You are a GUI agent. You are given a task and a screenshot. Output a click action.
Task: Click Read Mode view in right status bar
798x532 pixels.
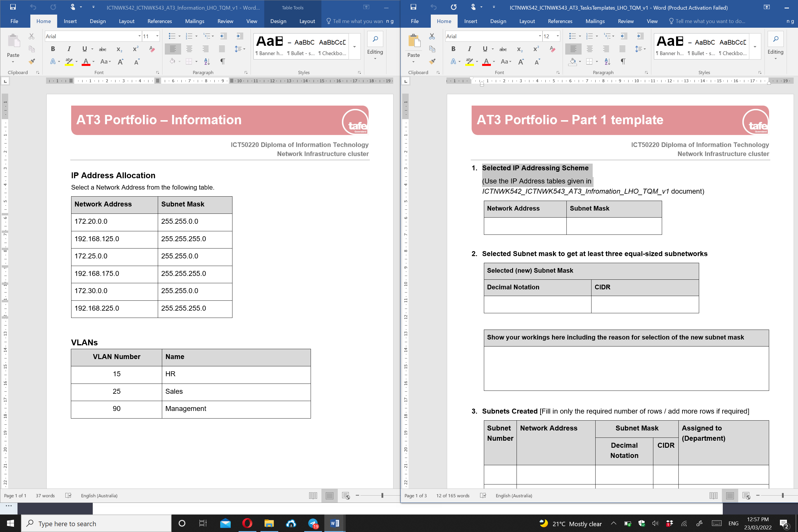(x=713, y=496)
